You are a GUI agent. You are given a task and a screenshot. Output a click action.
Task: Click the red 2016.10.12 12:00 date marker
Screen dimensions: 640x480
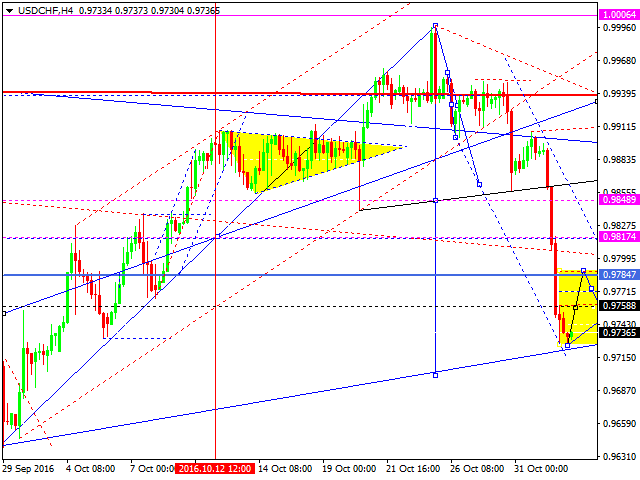tap(215, 469)
